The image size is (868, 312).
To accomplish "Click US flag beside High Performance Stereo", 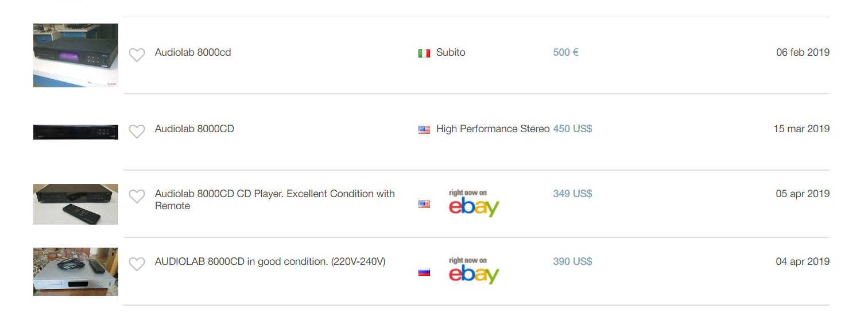I will coord(424,130).
